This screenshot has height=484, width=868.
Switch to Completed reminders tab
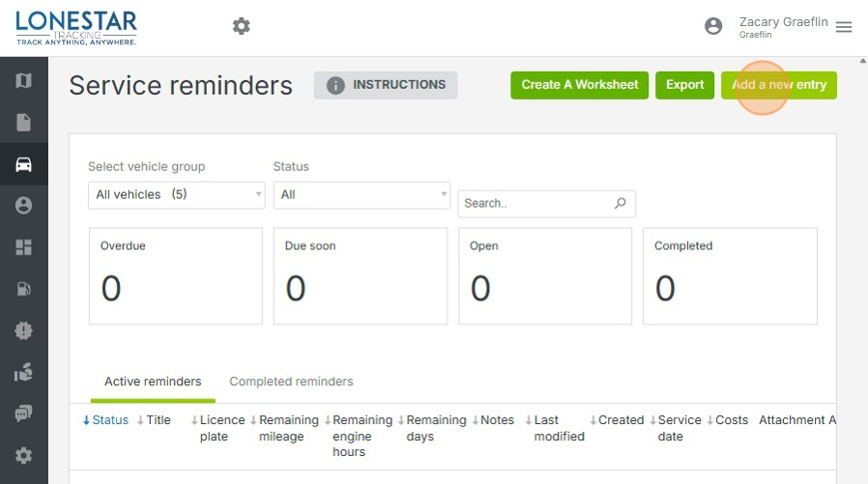pyautogui.click(x=291, y=382)
